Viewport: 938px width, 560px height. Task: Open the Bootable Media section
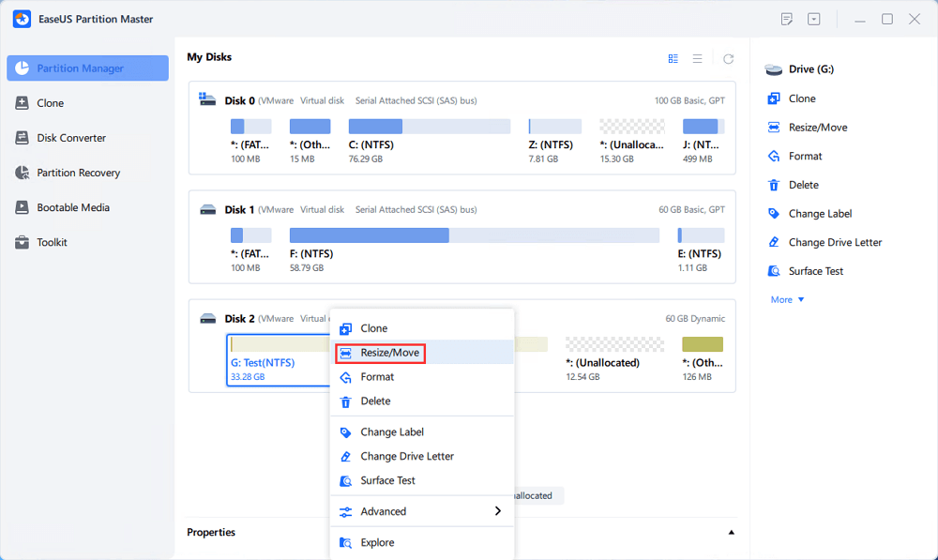pos(87,207)
